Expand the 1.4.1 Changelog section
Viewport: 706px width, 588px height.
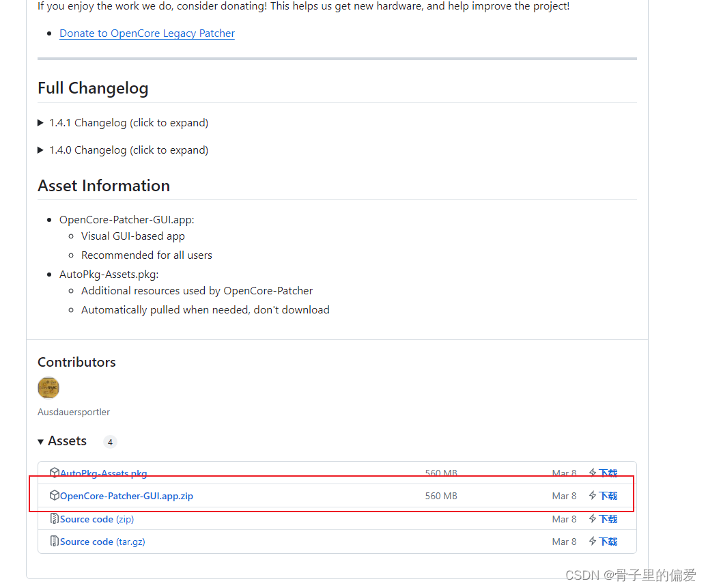pos(123,123)
